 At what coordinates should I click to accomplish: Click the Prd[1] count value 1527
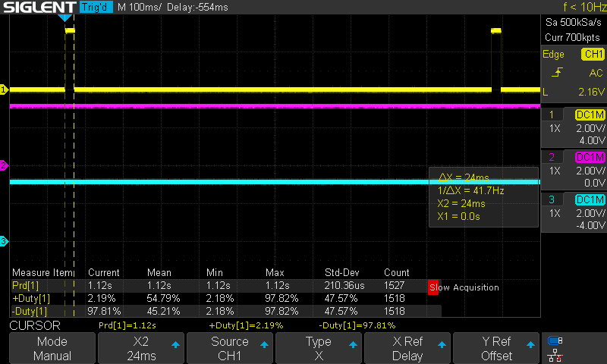394,285
